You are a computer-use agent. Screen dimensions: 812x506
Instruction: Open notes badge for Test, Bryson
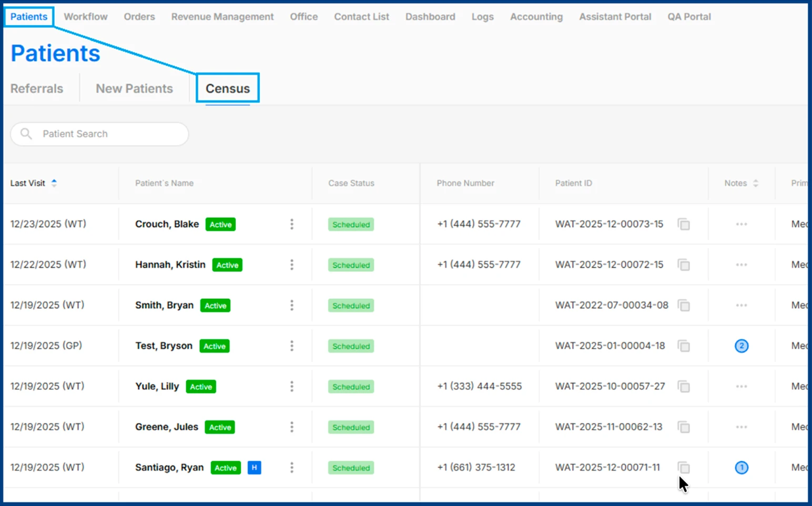(x=741, y=346)
